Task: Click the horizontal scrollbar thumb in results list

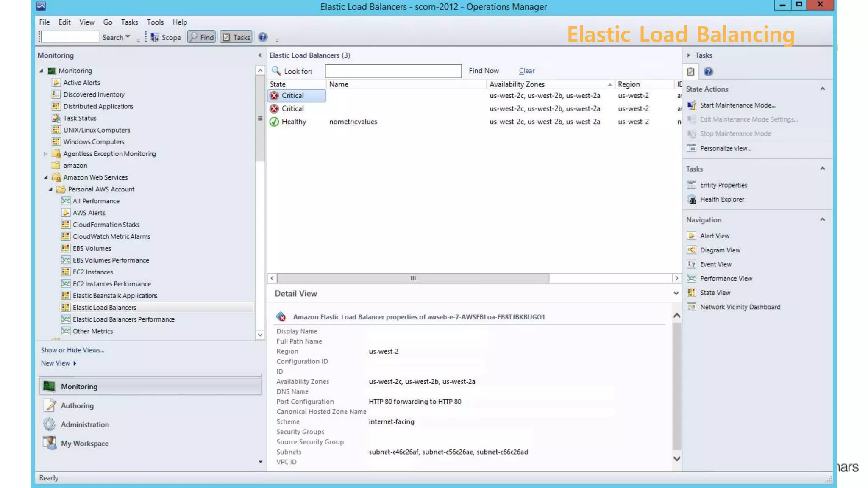Action: [413, 278]
